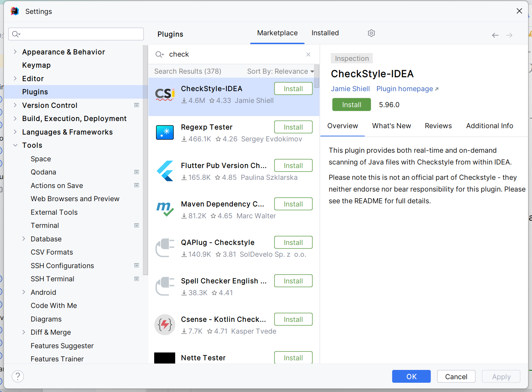Viewport: 532px width, 392px height.
Task: Navigate back with the left arrow
Action: coord(495,35)
